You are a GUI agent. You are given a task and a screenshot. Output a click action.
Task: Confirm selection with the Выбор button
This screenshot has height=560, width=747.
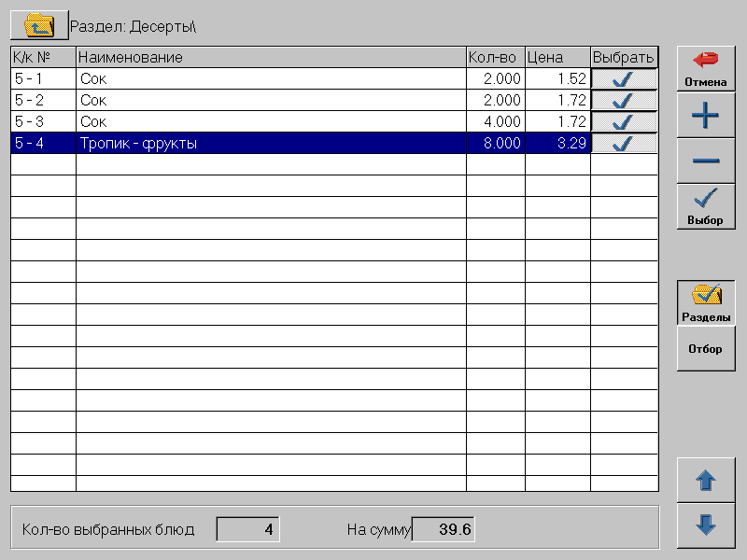[706, 207]
